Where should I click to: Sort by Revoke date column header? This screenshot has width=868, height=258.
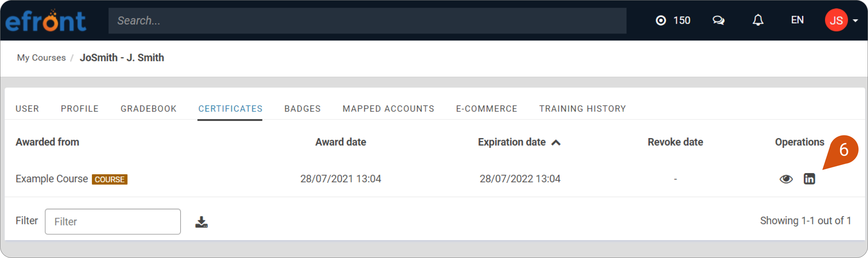click(675, 142)
